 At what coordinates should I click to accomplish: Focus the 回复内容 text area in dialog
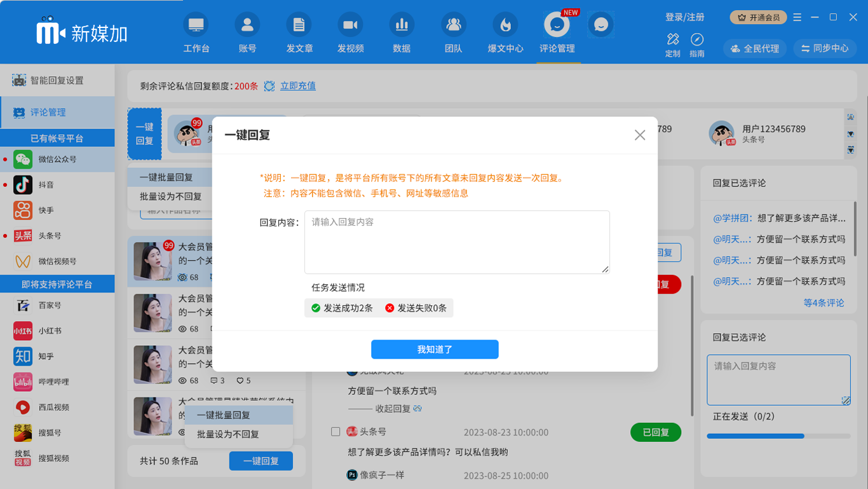(457, 242)
